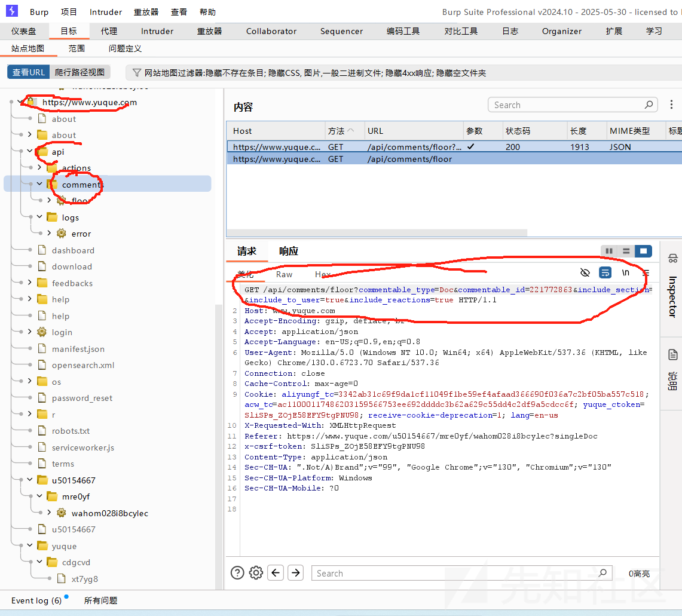Click the 爬行路径视图 view button

tap(79, 72)
